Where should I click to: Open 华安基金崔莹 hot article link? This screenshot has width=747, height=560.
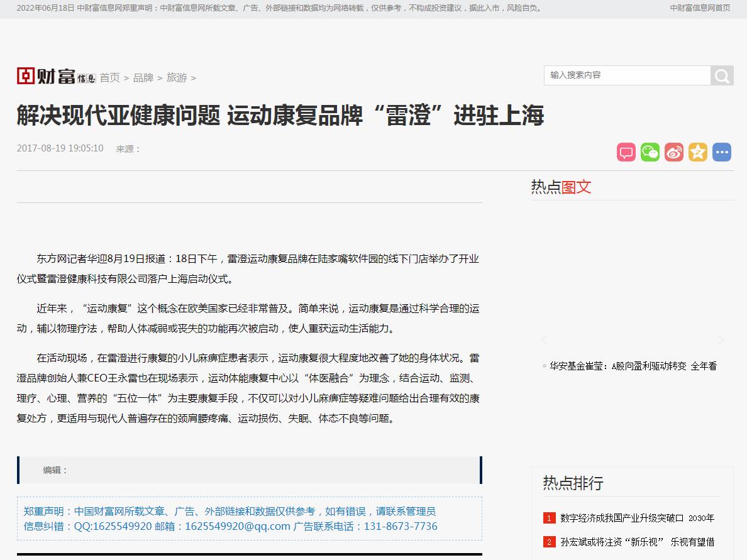[633, 366]
